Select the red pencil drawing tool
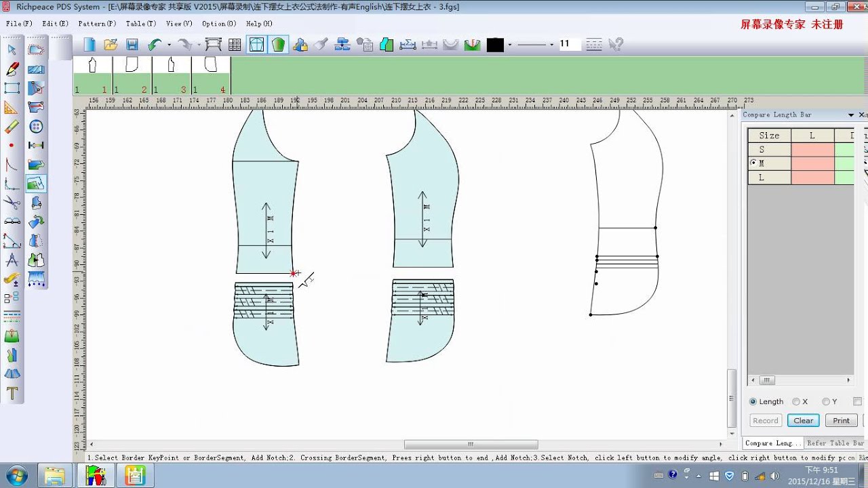868x488 pixels. (12, 68)
